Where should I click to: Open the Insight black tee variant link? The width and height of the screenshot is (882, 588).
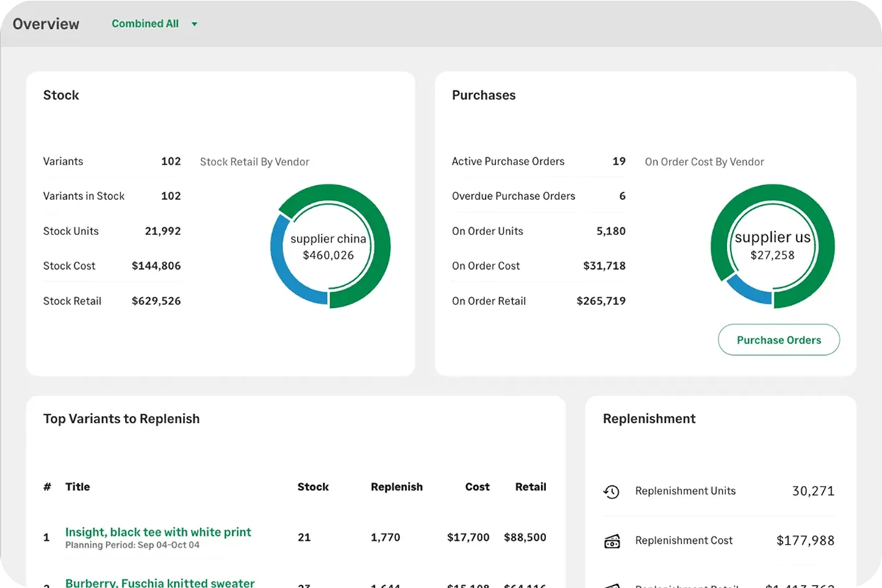tap(158, 532)
